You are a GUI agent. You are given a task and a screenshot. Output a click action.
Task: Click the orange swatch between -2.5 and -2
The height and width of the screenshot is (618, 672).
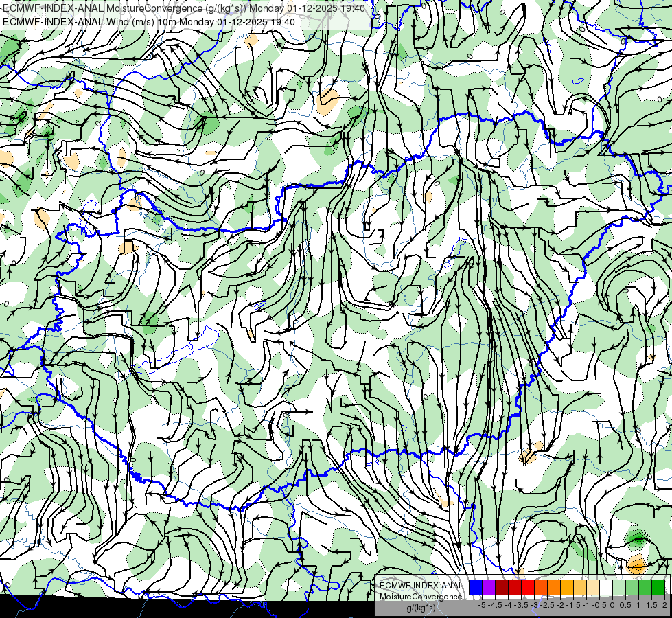(x=554, y=588)
